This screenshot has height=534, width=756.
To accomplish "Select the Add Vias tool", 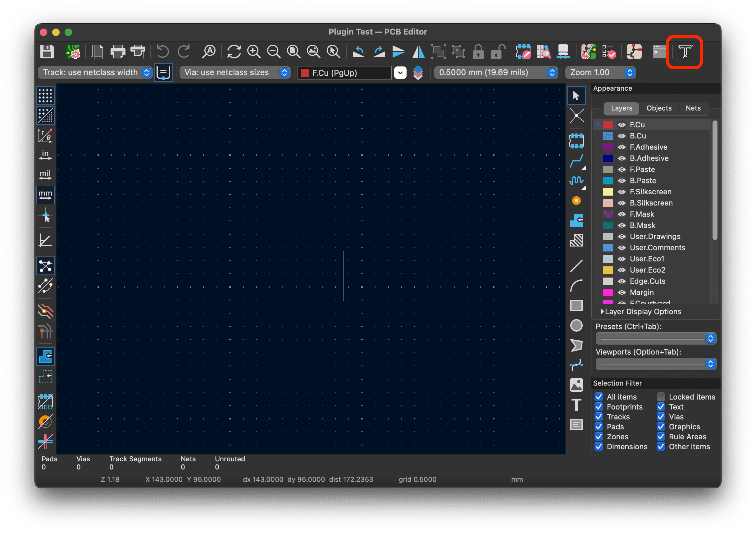I will pyautogui.click(x=576, y=201).
